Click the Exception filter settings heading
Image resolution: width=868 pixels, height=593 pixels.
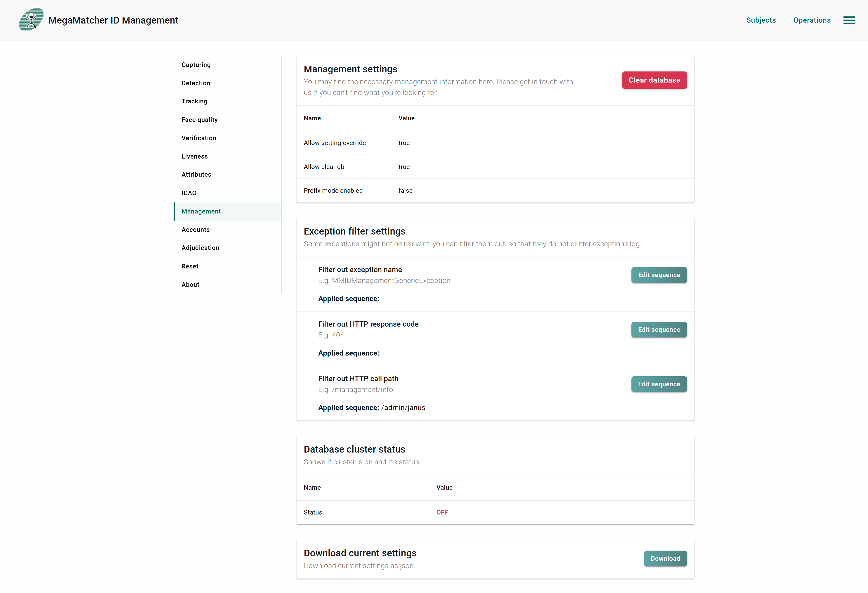click(x=354, y=231)
